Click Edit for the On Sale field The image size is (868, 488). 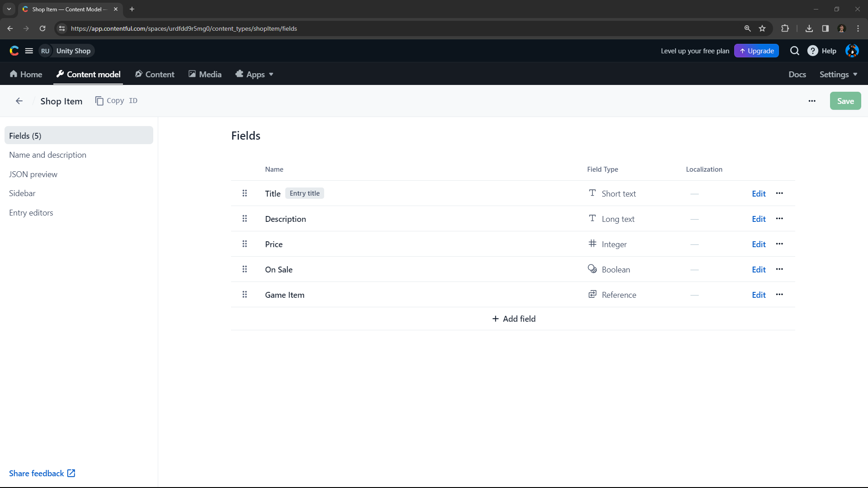(x=759, y=270)
